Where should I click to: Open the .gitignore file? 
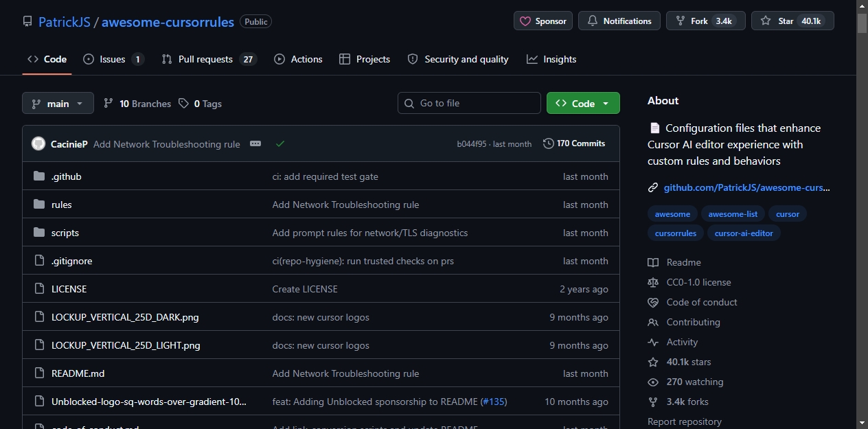pyautogui.click(x=72, y=261)
